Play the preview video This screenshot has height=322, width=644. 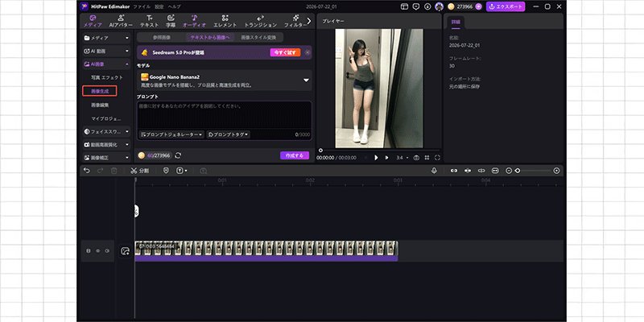[x=376, y=158]
